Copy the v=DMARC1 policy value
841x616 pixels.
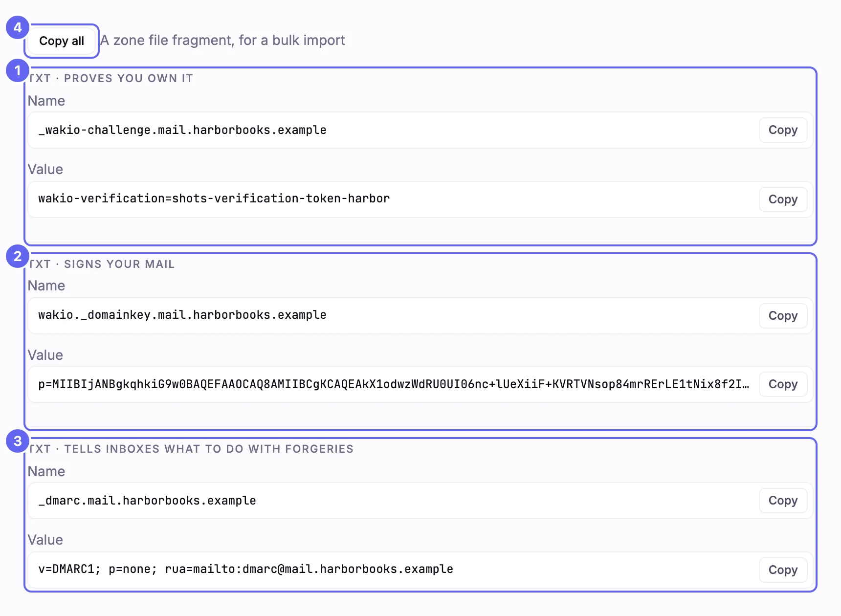tap(783, 570)
